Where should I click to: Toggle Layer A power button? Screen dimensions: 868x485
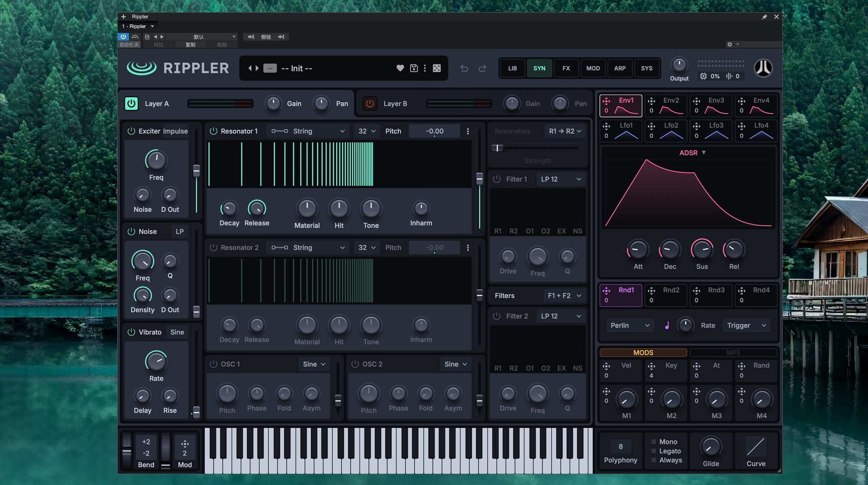[x=131, y=104]
